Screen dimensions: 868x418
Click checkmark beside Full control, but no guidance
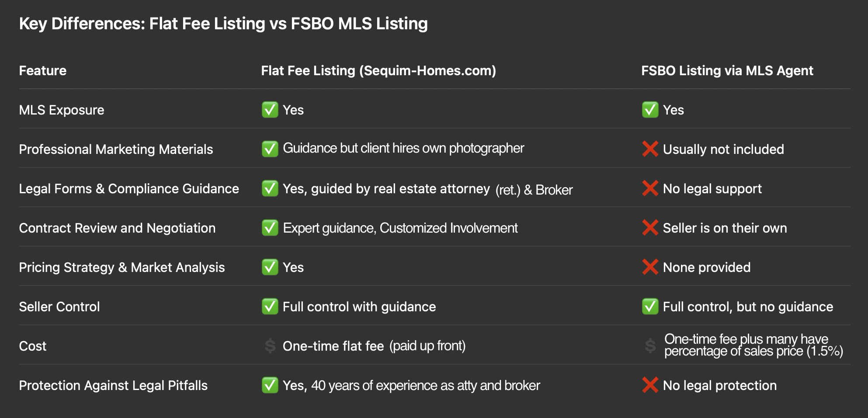tap(650, 307)
